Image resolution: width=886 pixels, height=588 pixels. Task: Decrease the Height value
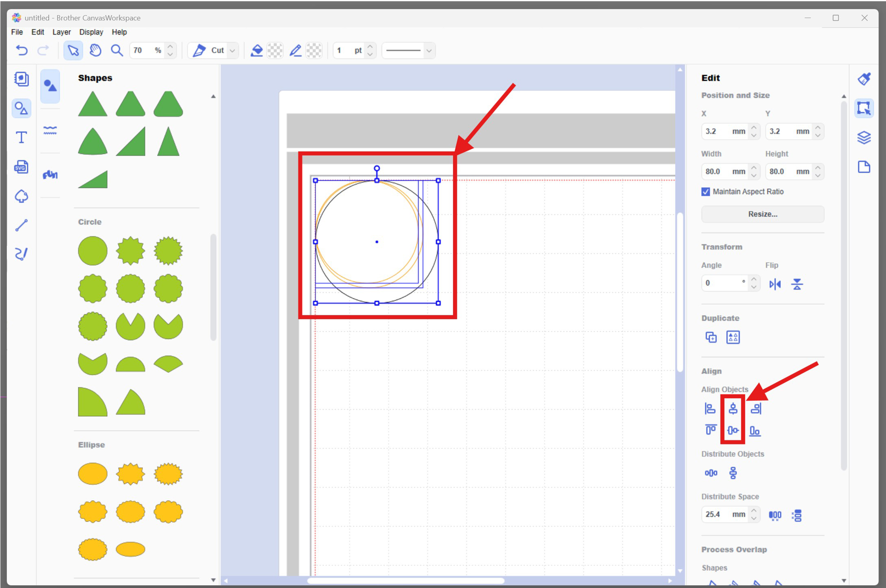pos(818,176)
